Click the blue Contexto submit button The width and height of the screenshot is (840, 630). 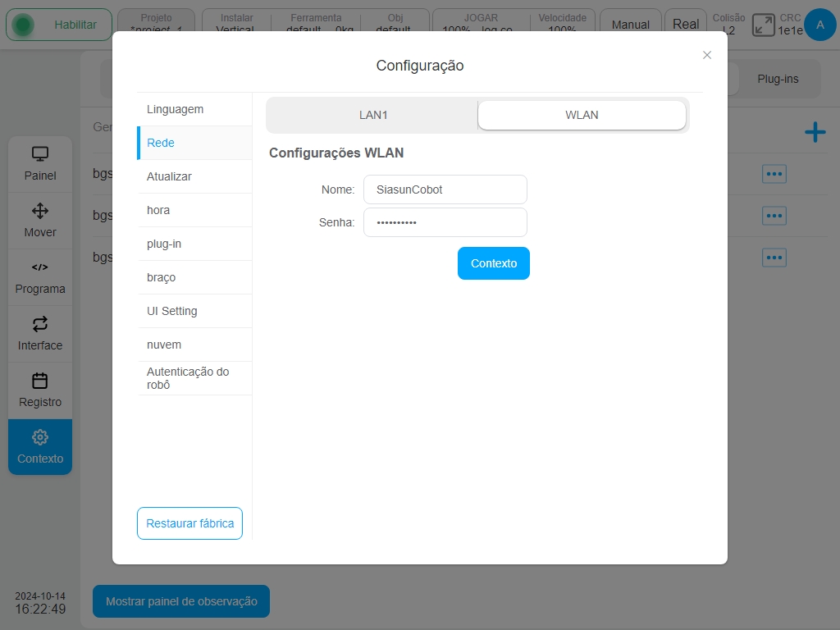coord(493,263)
